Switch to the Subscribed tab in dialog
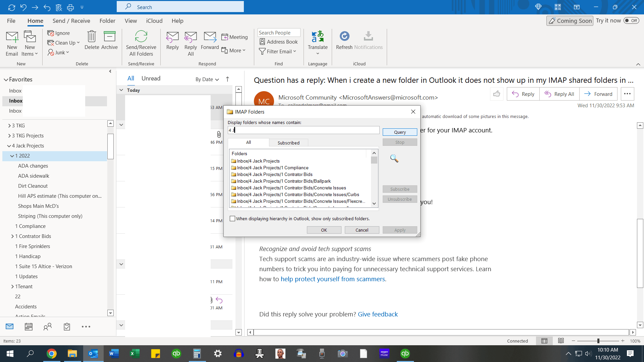Viewport: 644px width, 362px height. 288,143
